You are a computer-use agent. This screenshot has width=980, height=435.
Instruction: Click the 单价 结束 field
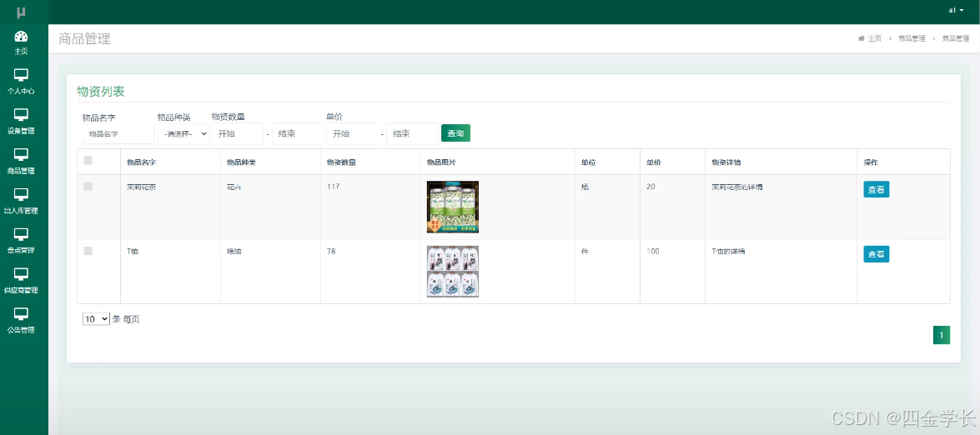(x=413, y=133)
